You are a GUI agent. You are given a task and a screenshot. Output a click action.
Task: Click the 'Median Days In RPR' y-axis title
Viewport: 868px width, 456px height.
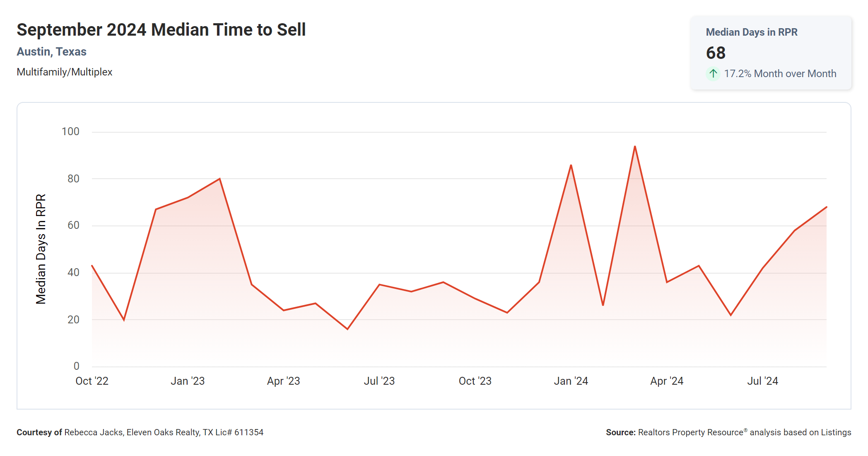(41, 249)
